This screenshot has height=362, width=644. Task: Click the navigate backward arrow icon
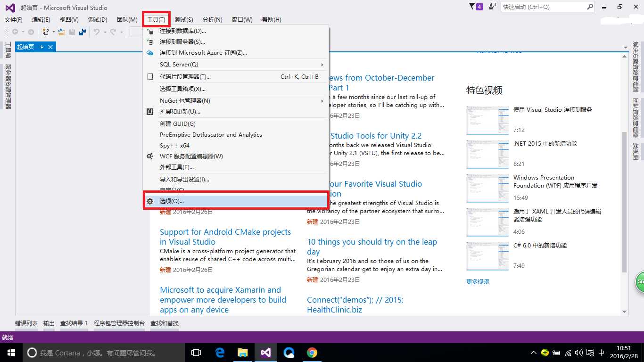pos(15,32)
